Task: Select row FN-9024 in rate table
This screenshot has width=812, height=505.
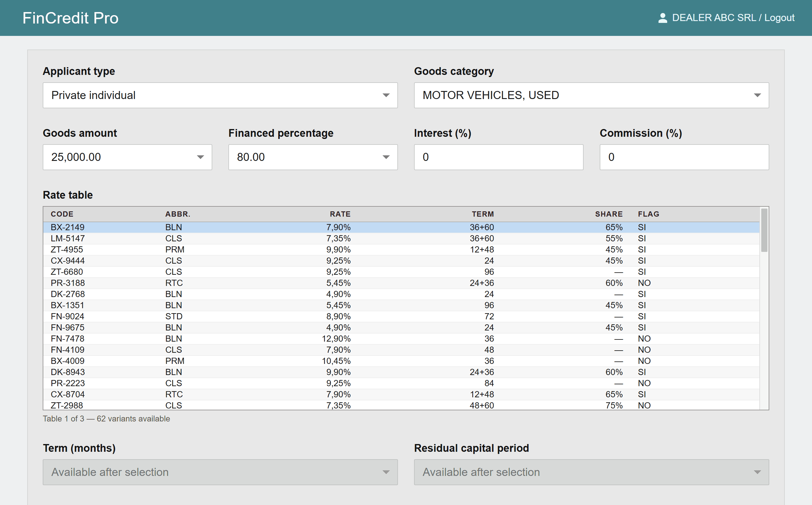Action: coord(401,316)
